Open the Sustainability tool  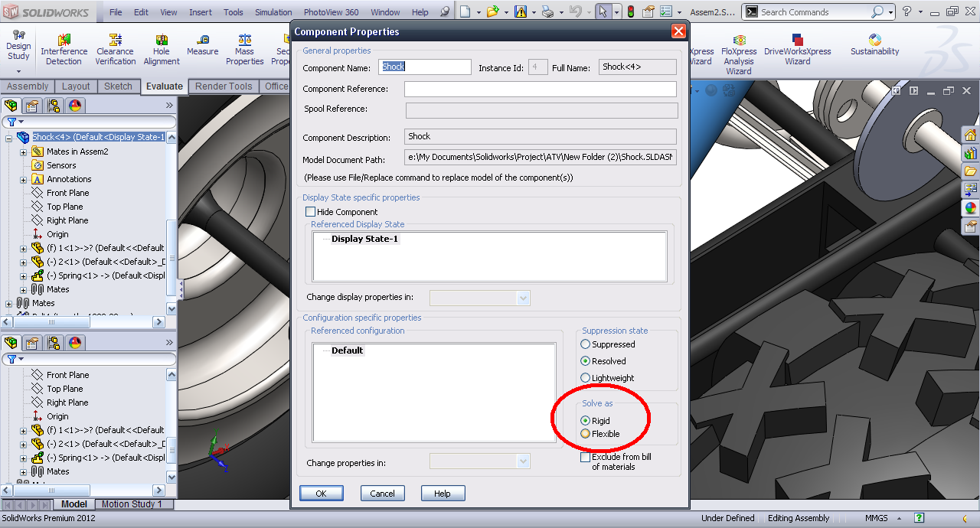click(x=875, y=45)
